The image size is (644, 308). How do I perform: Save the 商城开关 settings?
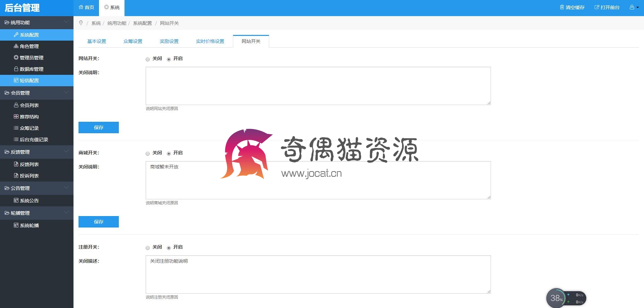99,222
